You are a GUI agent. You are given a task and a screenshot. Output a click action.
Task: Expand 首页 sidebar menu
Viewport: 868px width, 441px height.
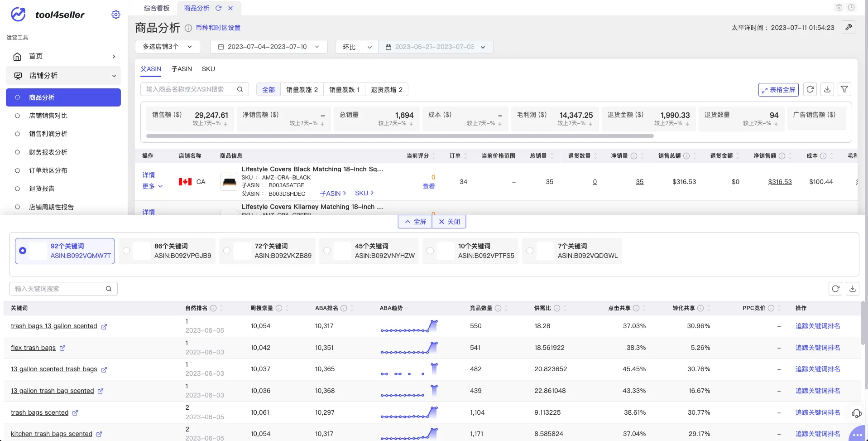click(x=63, y=56)
